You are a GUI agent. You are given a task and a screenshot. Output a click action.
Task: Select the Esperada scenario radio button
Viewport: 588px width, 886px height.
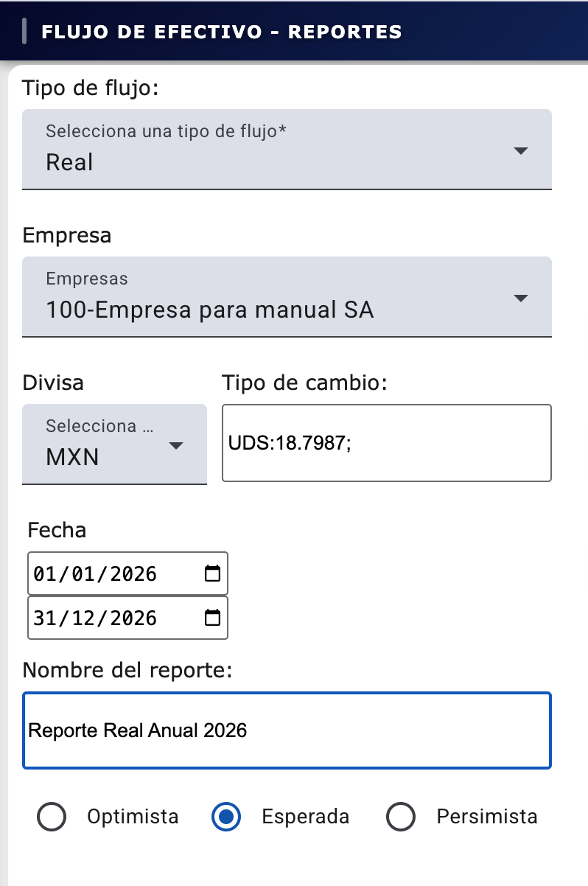[226, 817]
